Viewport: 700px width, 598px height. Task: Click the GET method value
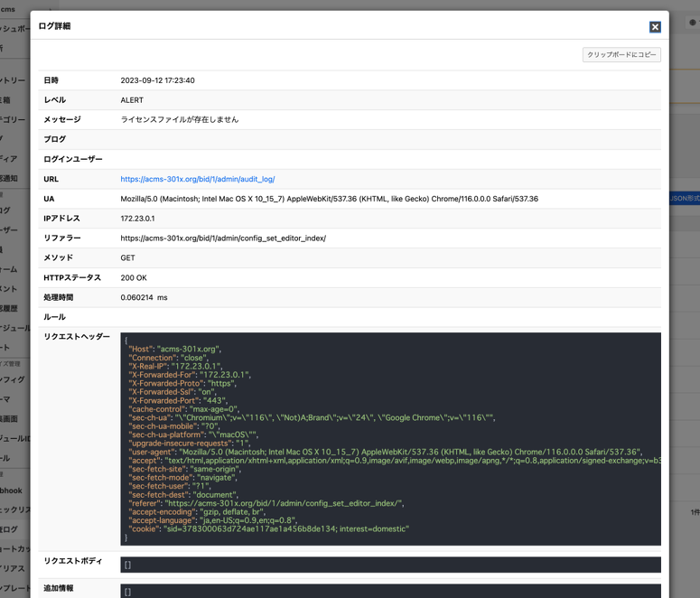(x=127, y=258)
